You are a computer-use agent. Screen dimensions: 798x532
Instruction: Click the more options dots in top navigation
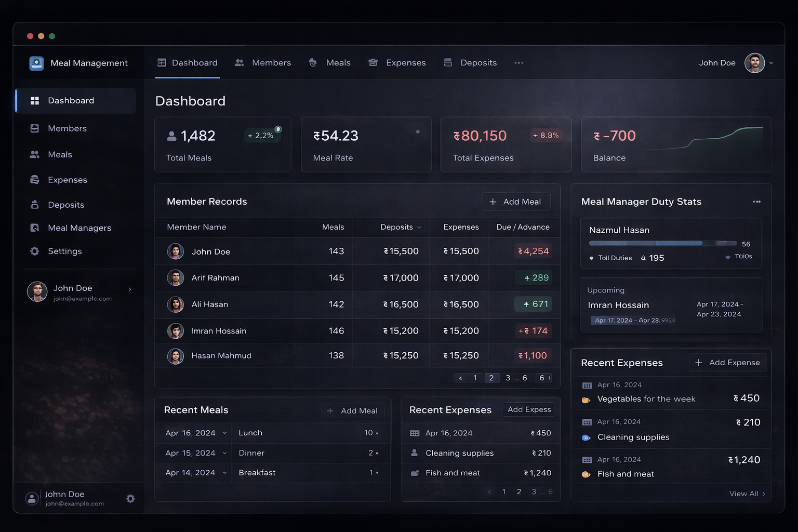tap(518, 63)
